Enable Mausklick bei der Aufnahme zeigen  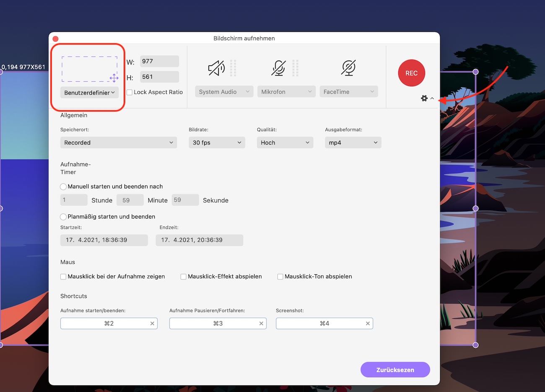click(63, 276)
